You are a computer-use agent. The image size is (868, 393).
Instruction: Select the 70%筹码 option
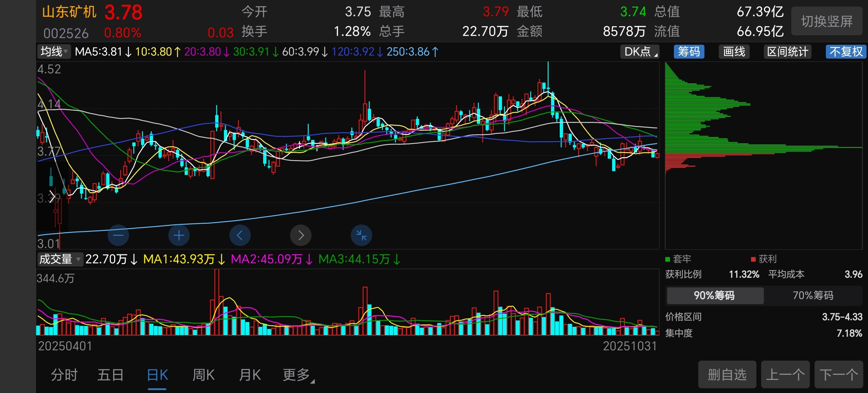[813, 295]
